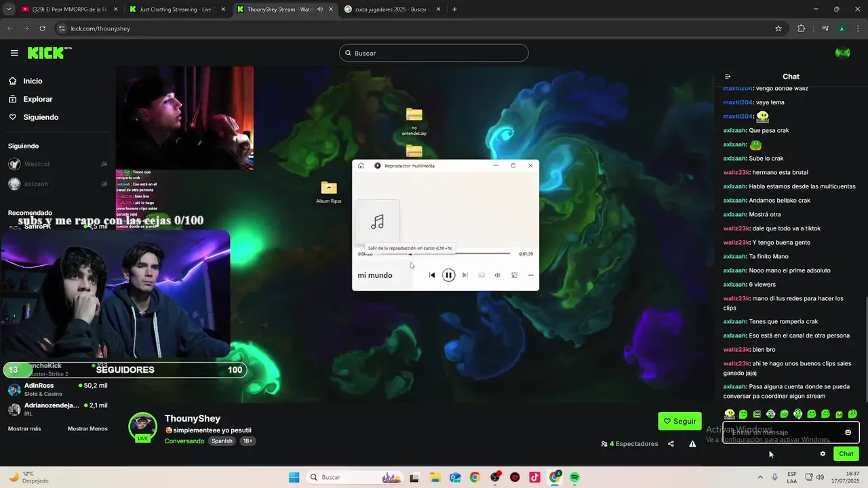Open Chrome extensions puzzle icon

tap(802, 28)
